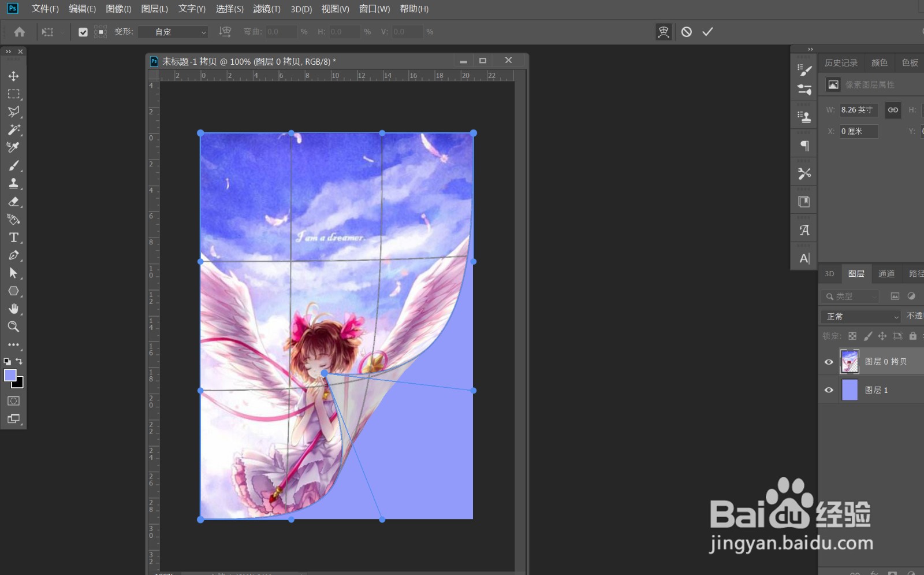Switch between free transform and warp modes

coord(664,32)
